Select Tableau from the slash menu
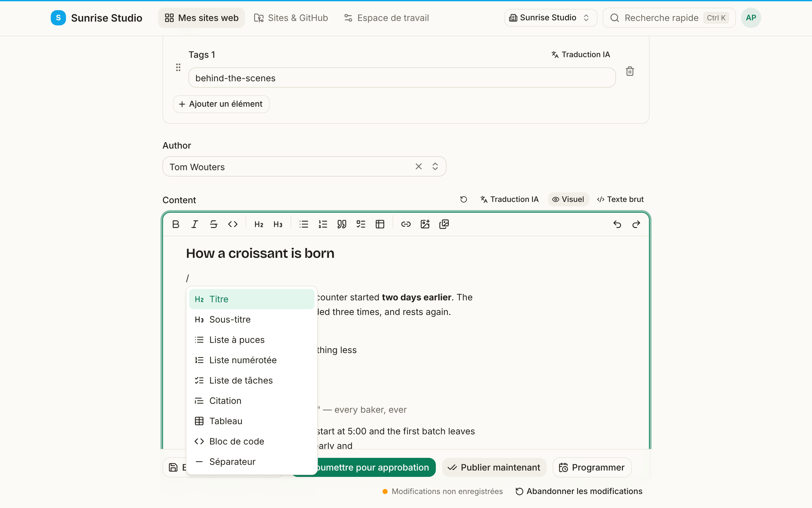The image size is (812, 508). coord(252,421)
